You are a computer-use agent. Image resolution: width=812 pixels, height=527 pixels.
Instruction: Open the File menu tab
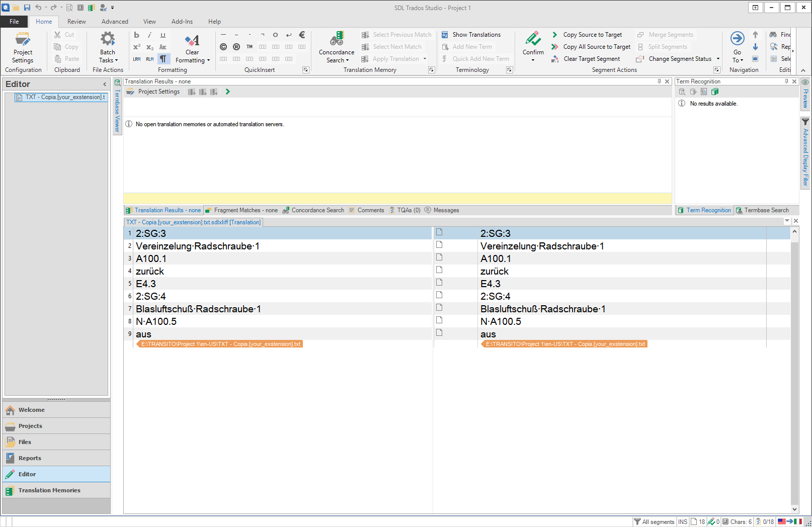pos(14,22)
